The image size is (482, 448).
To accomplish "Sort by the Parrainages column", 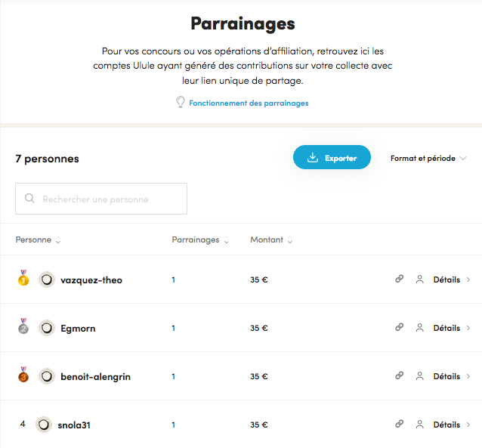I will [199, 240].
